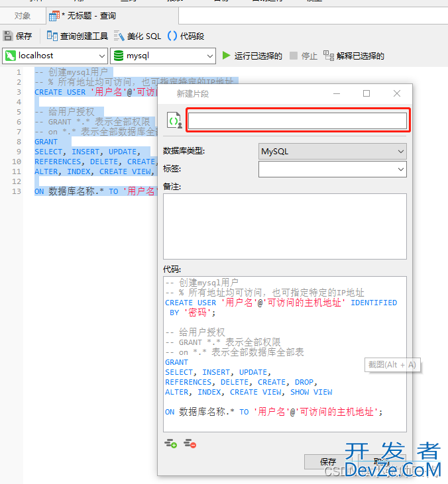Viewport: 448px width, 484px height.
Task: Open the mysql database dropdown
Action: click(163, 56)
